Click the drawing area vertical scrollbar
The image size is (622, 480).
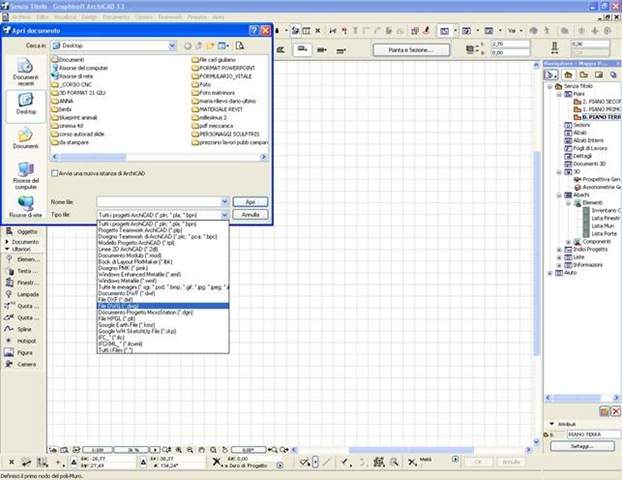click(536, 254)
